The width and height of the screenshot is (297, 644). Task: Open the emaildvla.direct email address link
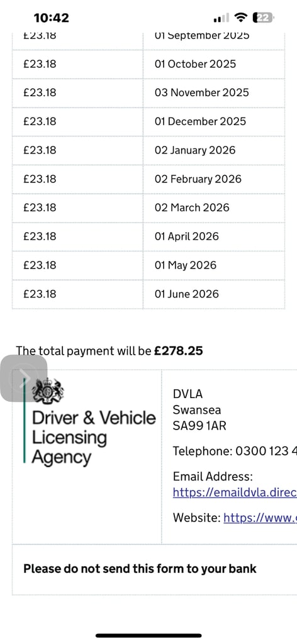tap(235, 492)
